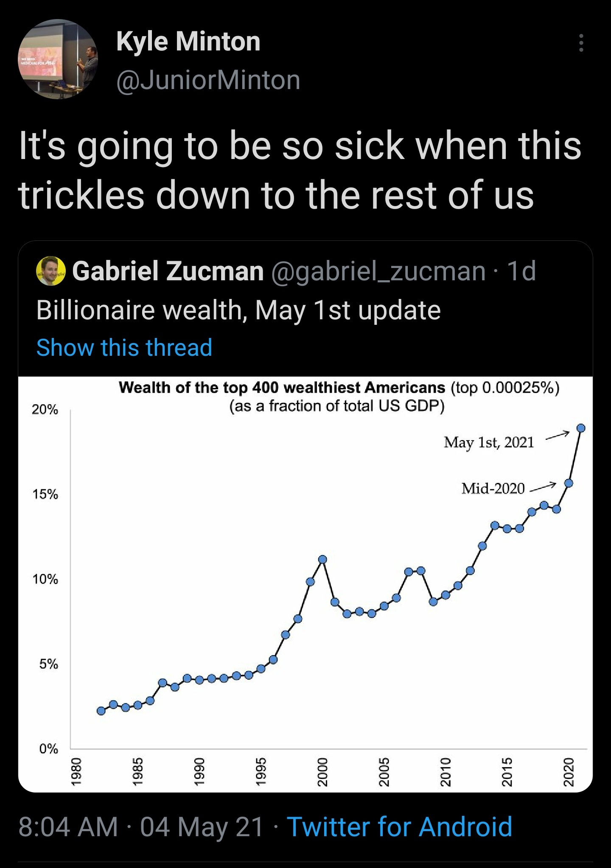Tap the @JuniorMinton handle
The width and height of the screenshot is (611, 868).
(x=208, y=80)
